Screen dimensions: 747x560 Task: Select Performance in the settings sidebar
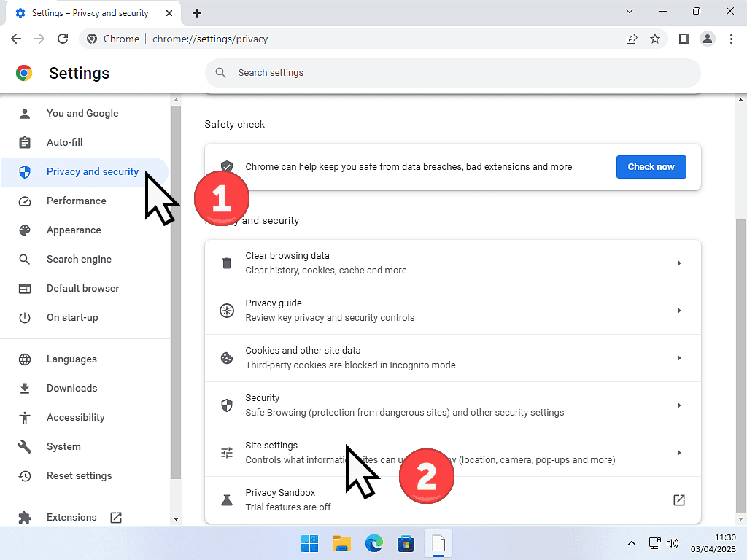(76, 201)
